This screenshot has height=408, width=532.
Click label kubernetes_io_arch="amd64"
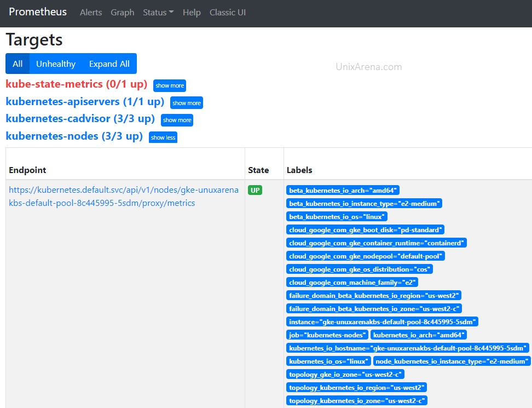(419, 335)
